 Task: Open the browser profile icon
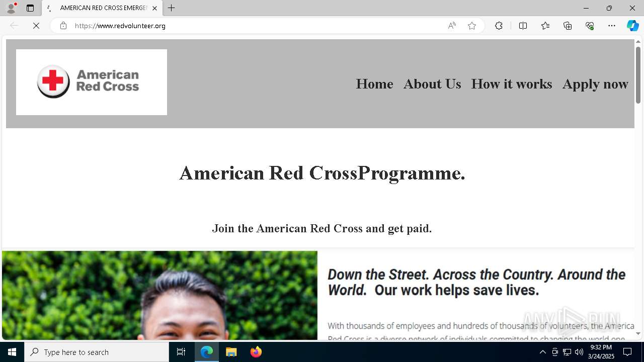[x=11, y=8]
